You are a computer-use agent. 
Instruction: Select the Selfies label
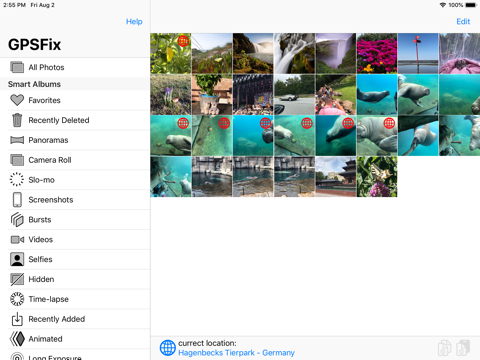(40, 259)
